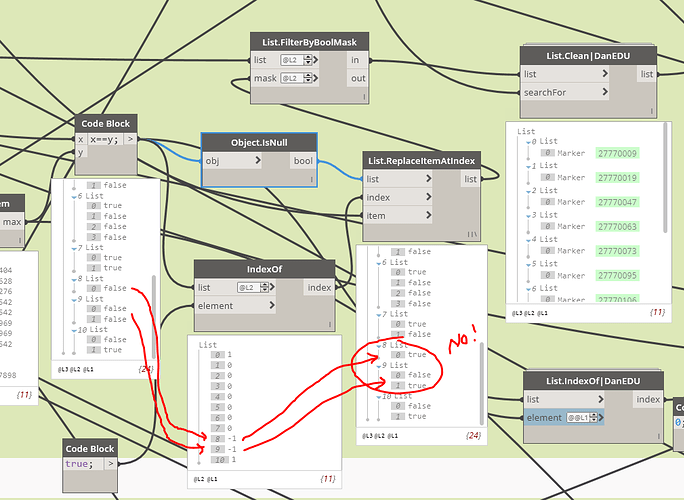
Task: Select index 10 row in IndexOf preview
Action: [x=224, y=459]
